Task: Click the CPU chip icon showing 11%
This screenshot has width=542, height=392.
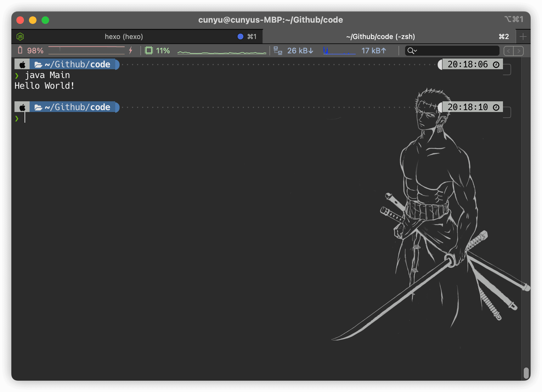Action: pyautogui.click(x=149, y=50)
